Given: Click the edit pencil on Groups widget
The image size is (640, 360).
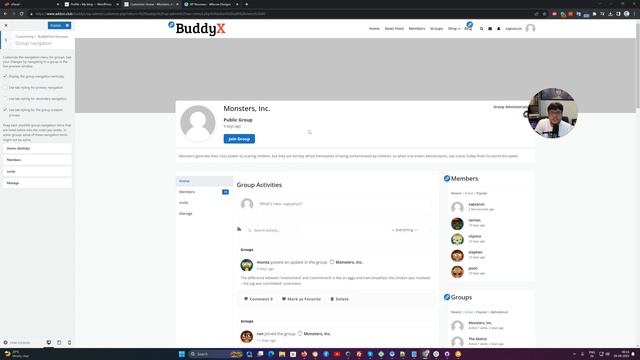Looking at the screenshot, I should pos(447,297).
